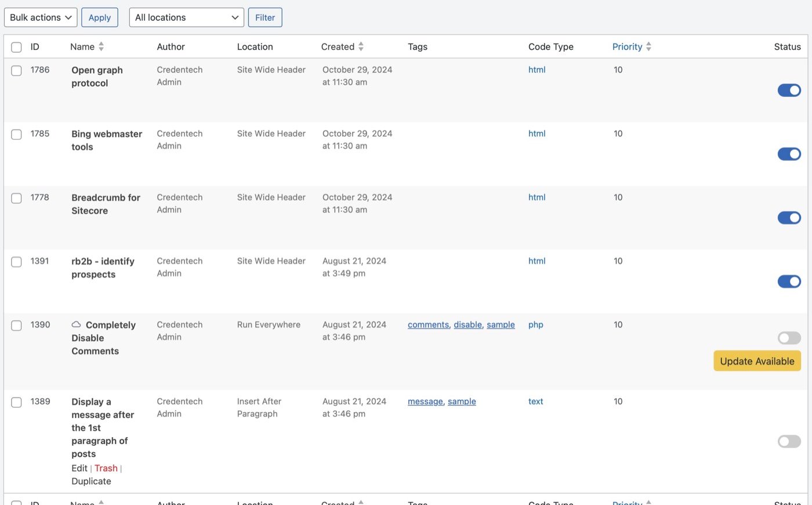The image size is (812, 505).
Task: Activate the Display a message snippet toggle
Action: [x=789, y=442]
